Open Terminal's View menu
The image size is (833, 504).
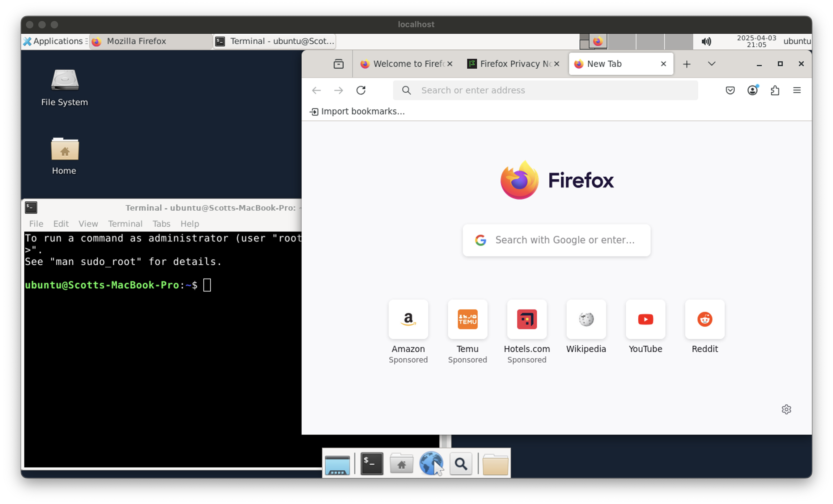[88, 224]
